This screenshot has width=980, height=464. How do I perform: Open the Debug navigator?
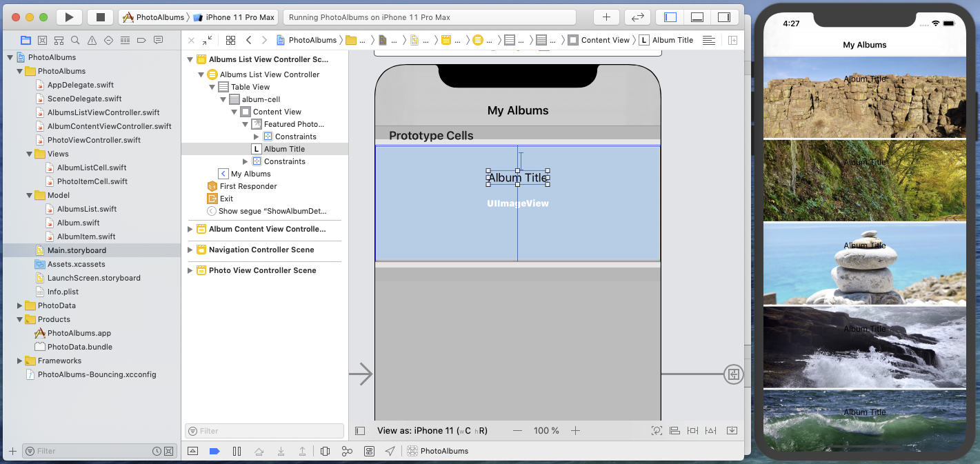(x=125, y=40)
